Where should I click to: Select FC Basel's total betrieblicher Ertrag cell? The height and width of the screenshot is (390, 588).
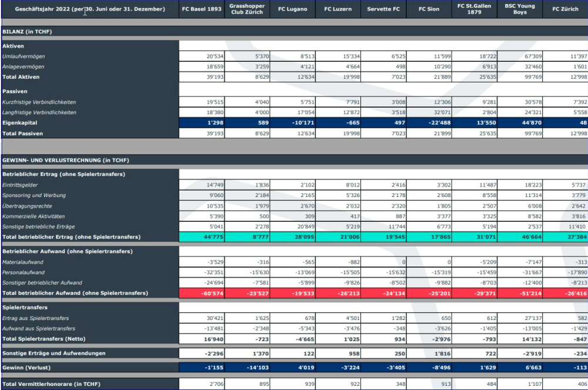tap(202, 236)
